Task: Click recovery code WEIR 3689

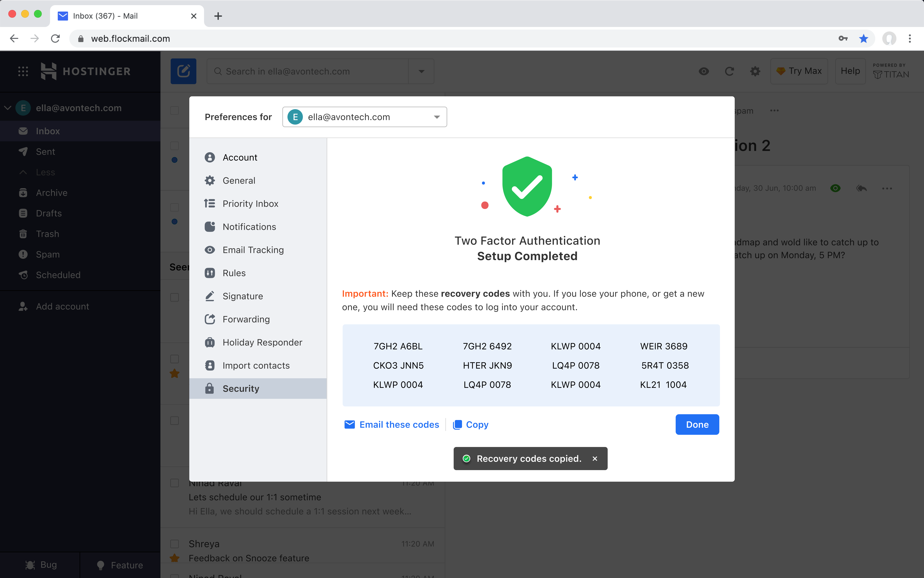Action: pyautogui.click(x=664, y=346)
